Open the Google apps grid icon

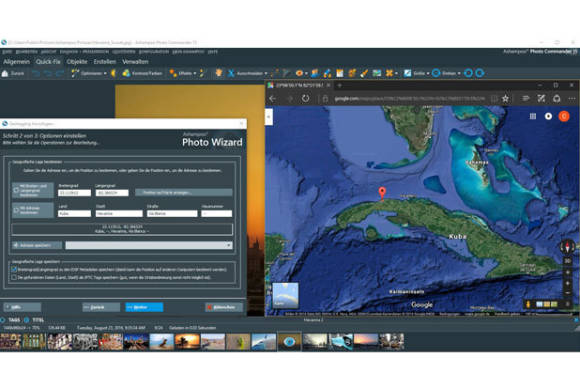(x=533, y=116)
